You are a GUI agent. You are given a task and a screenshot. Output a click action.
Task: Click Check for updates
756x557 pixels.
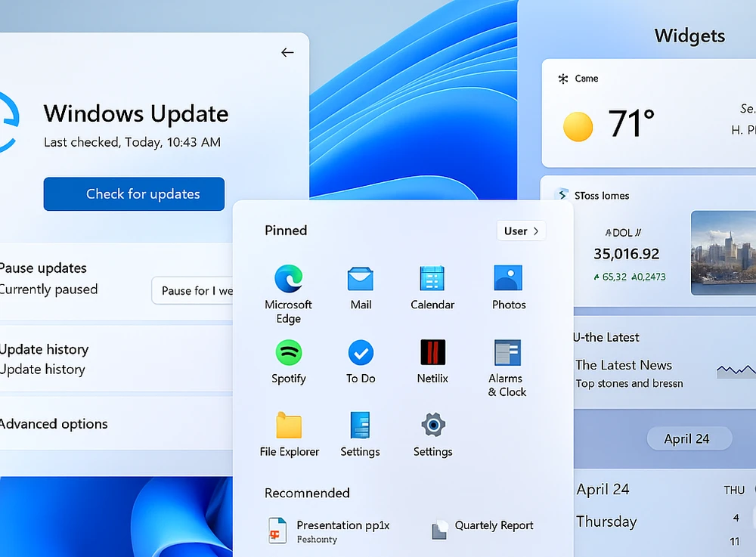tap(134, 193)
